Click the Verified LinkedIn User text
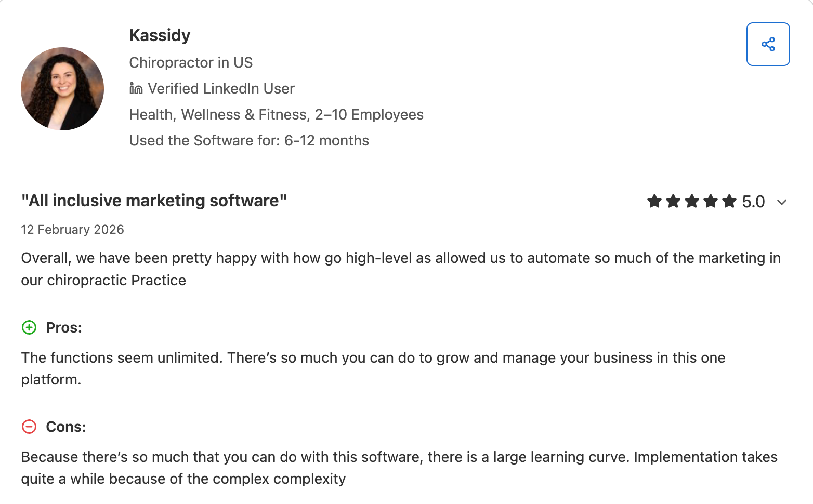This screenshot has height=504, width=813. [x=221, y=89]
